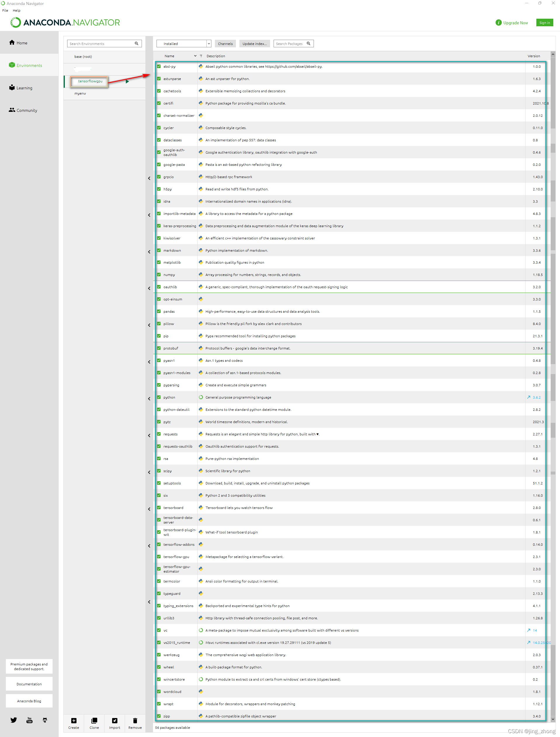
Task: Click the collapse arrow beside markdown row
Action: pyautogui.click(x=149, y=252)
